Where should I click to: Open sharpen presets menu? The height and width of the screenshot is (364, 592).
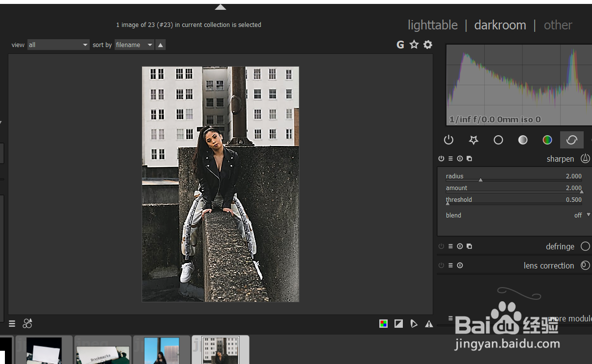coord(450,159)
